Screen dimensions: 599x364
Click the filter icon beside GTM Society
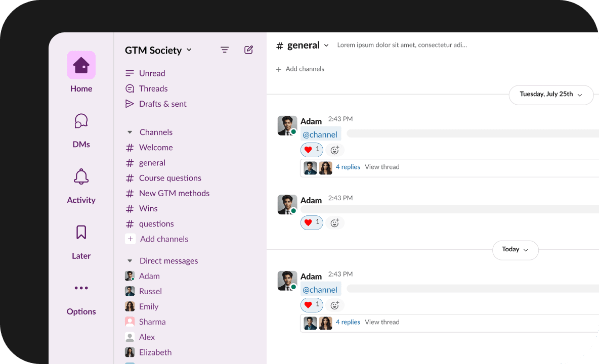[x=225, y=50]
